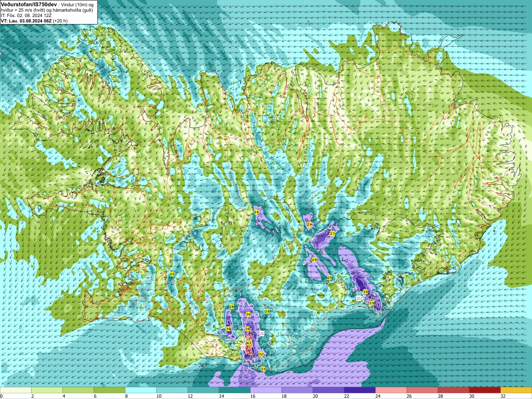Screen dimensions: 532x399
Task: Pick the dark indigo 22–24 m/s legend swatch
Action: [x=360, y=390]
